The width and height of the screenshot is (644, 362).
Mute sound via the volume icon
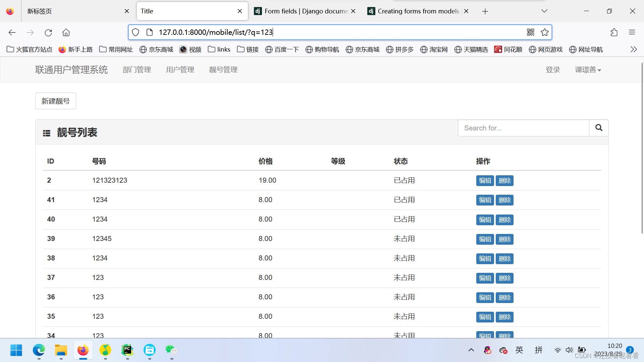pyautogui.click(x=569, y=350)
